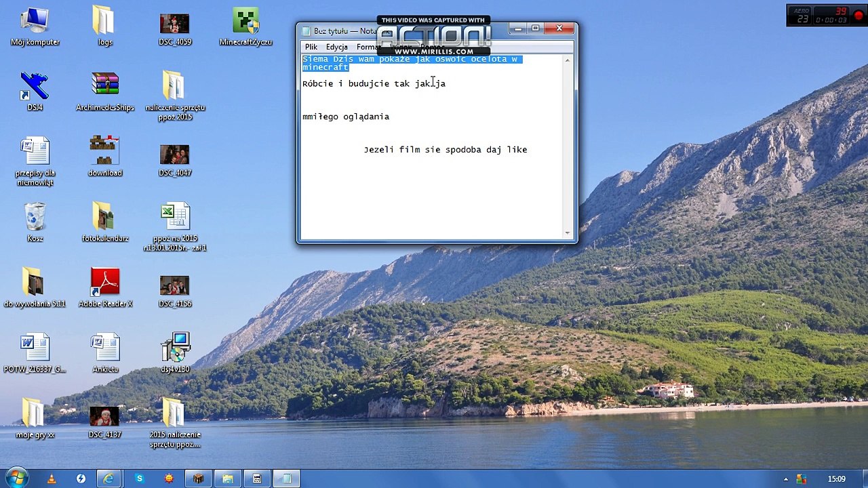Select the Adobe Reader X shortcut
868x488 pixels.
point(104,288)
